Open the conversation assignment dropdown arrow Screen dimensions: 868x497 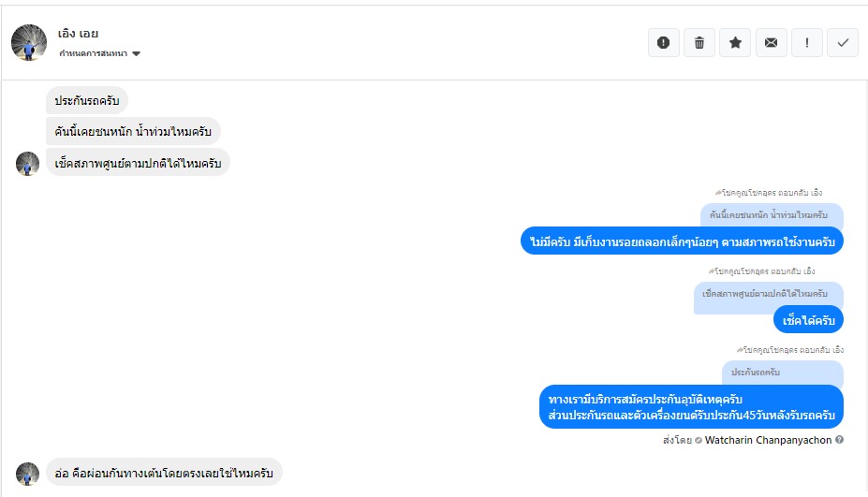[x=137, y=54]
